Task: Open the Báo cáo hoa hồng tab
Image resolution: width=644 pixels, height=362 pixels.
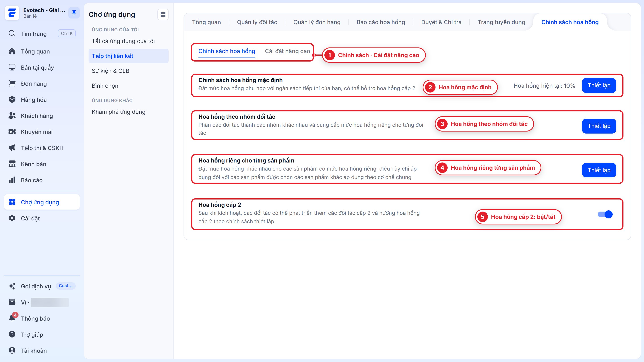Action: 381,22
